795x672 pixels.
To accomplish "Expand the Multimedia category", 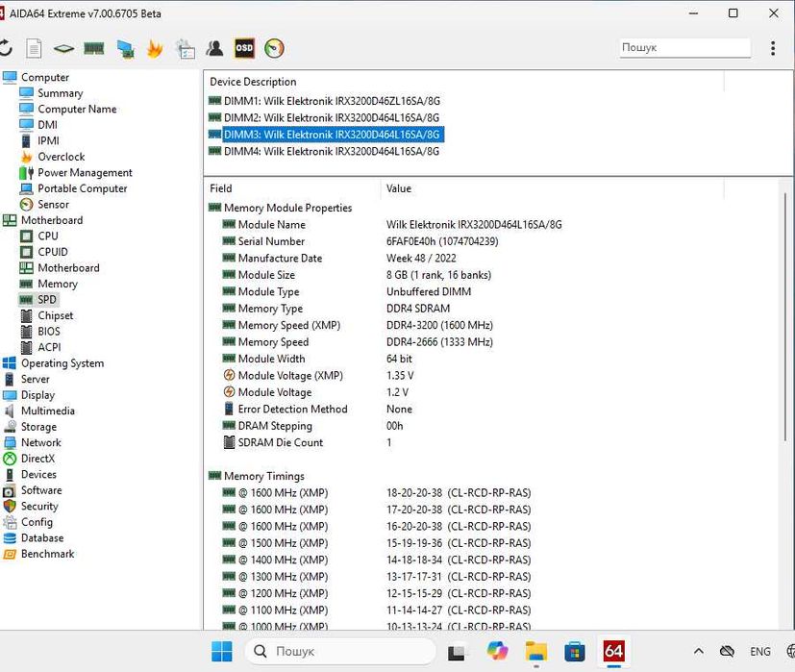I will (48, 411).
